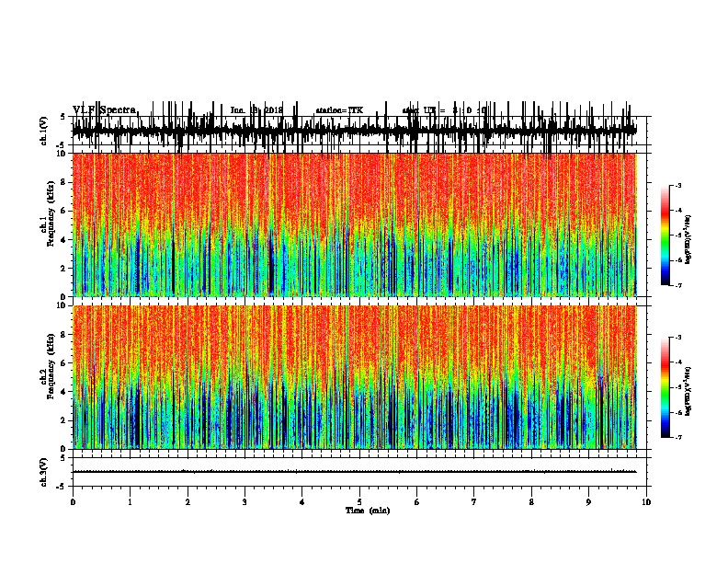Click the ch.1 spectrogram panel
This screenshot has width=728, height=563.
coord(355,224)
